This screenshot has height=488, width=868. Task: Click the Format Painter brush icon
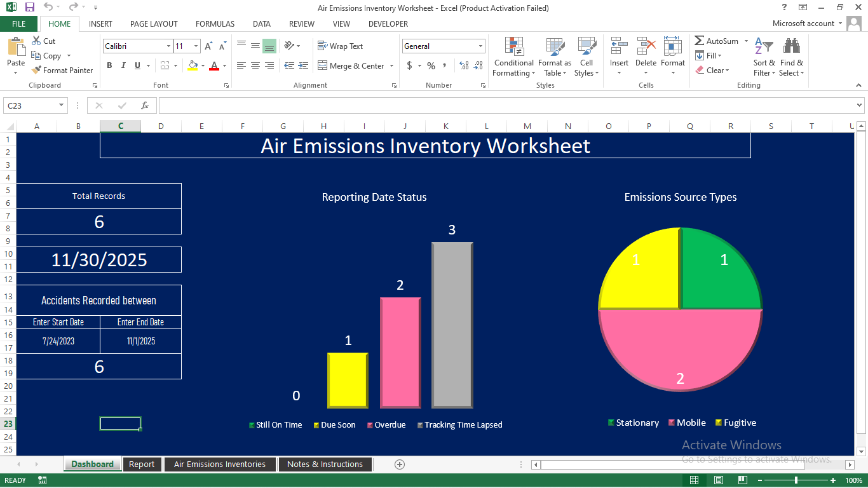[x=36, y=71]
